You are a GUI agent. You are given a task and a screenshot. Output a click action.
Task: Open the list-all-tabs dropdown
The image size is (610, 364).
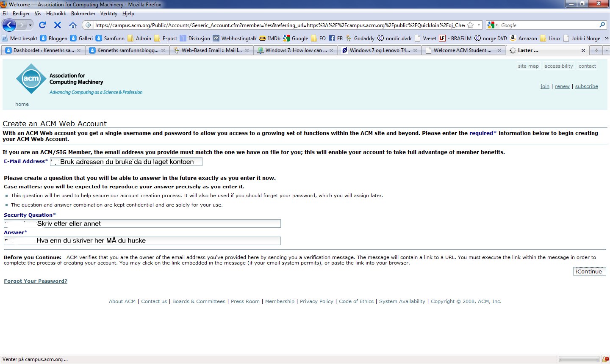tap(606, 50)
